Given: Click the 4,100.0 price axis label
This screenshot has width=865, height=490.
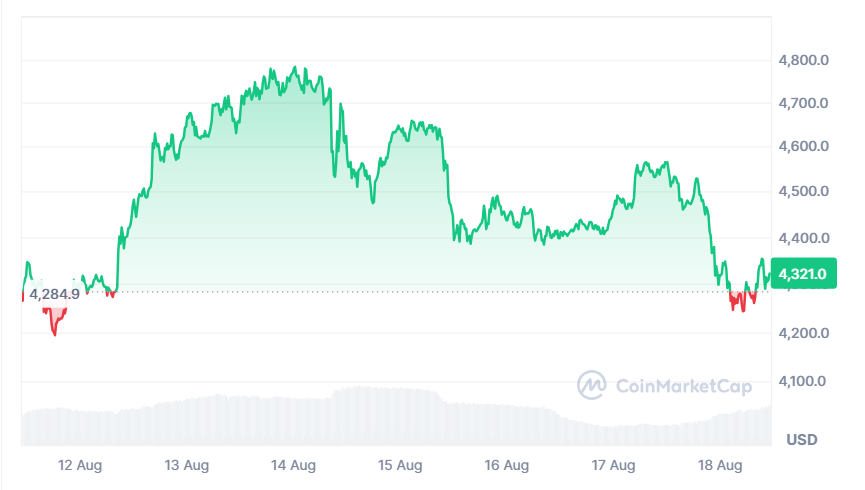Looking at the screenshot, I should pyautogui.click(x=804, y=381).
